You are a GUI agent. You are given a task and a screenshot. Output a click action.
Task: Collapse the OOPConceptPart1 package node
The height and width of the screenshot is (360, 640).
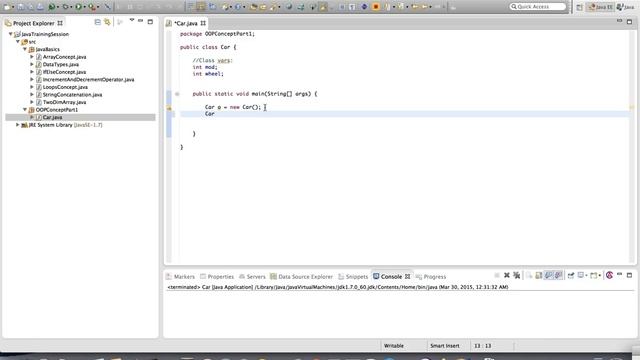[x=25, y=109]
